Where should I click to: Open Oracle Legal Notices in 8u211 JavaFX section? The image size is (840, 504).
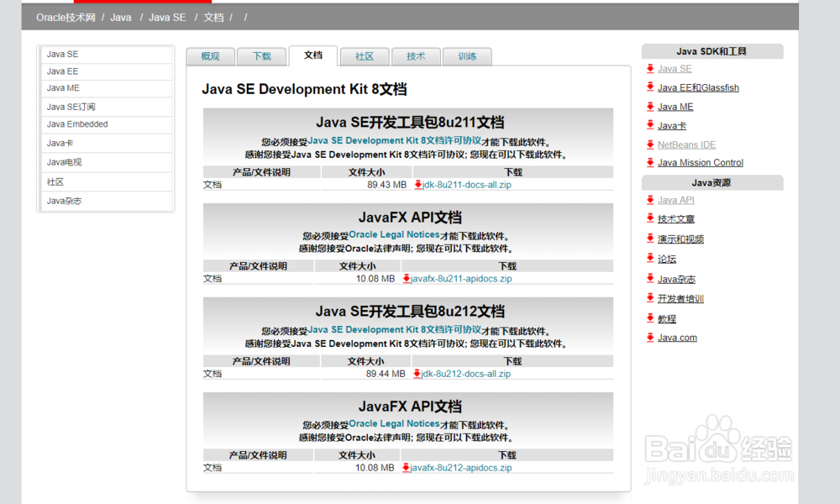pos(394,234)
